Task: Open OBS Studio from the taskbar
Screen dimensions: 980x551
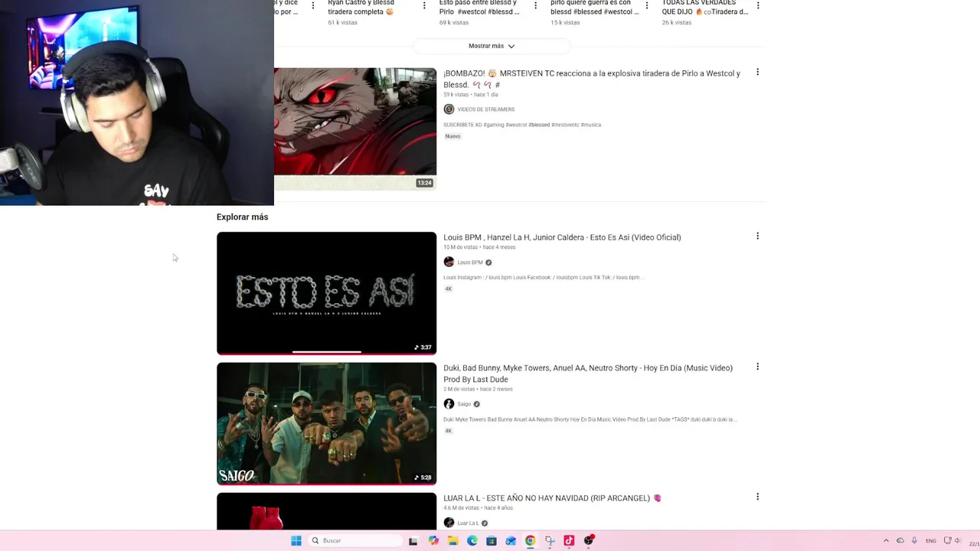Action: 589,541
